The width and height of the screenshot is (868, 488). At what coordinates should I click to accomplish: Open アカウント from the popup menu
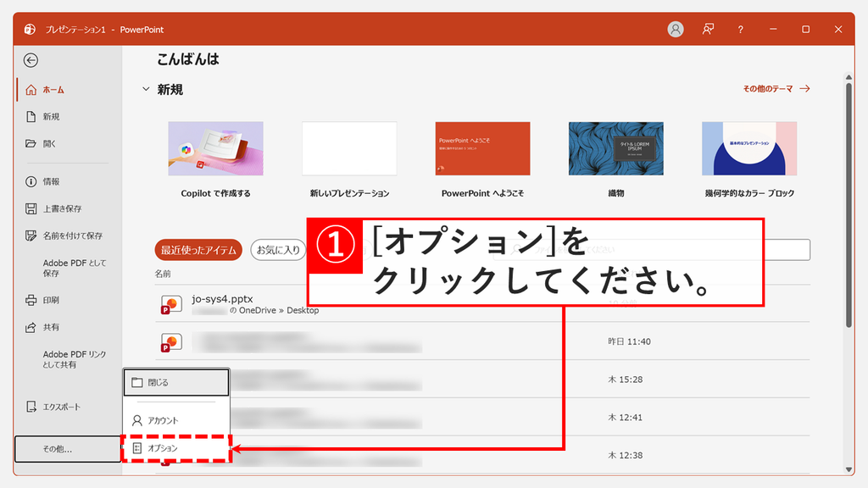coord(176,420)
